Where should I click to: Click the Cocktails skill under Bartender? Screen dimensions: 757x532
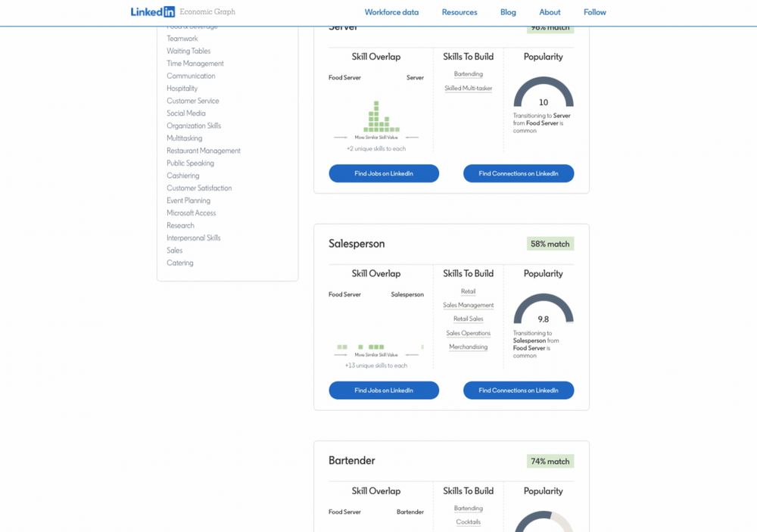pyautogui.click(x=469, y=522)
